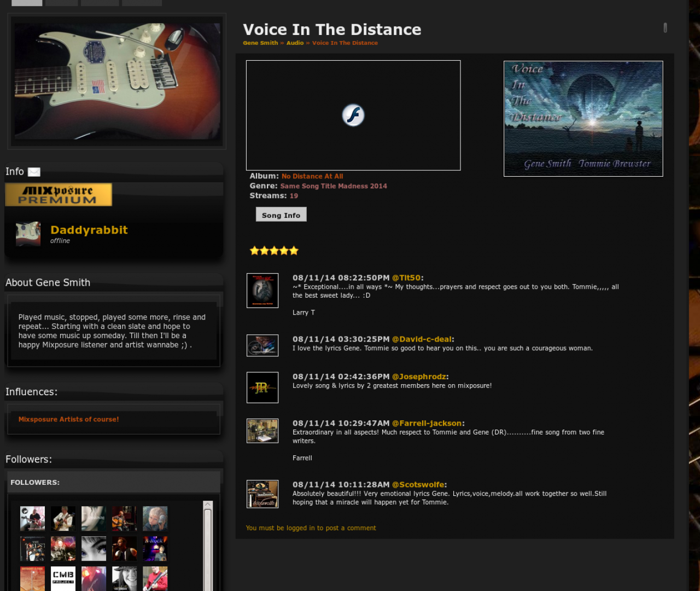Click the Song Info button

[281, 215]
